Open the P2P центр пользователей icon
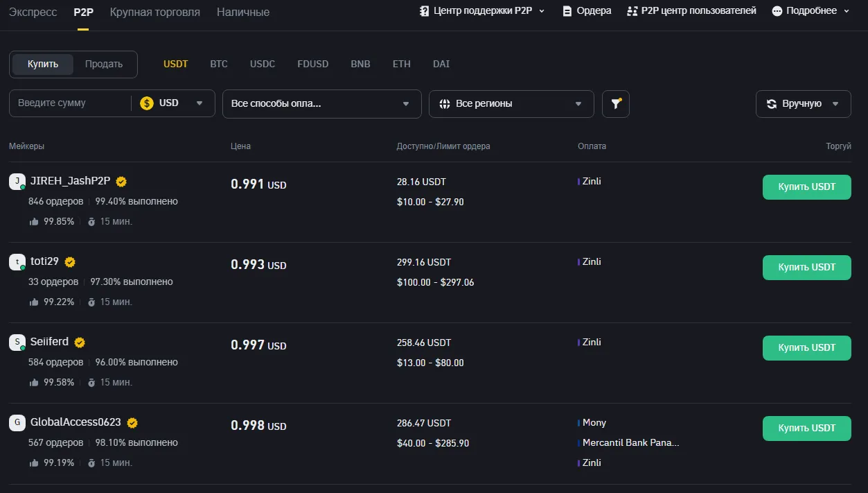This screenshot has width=868, height=493. tap(631, 10)
